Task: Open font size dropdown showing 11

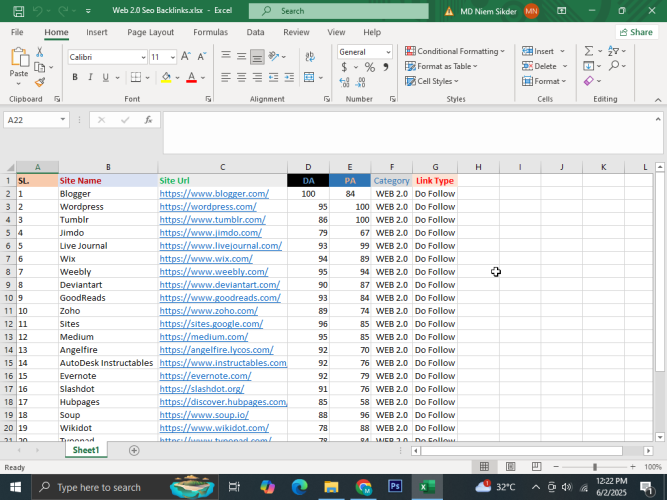Action: pos(172,57)
